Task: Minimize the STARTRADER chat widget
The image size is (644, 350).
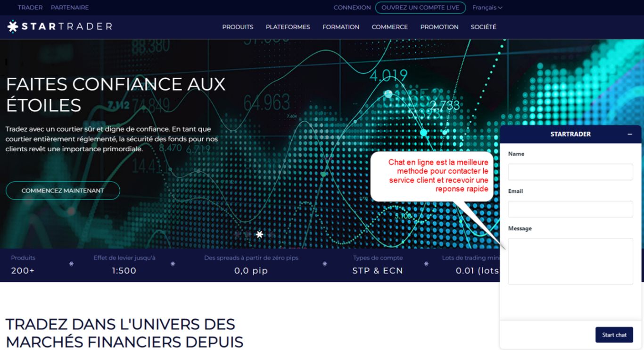Action: click(630, 134)
